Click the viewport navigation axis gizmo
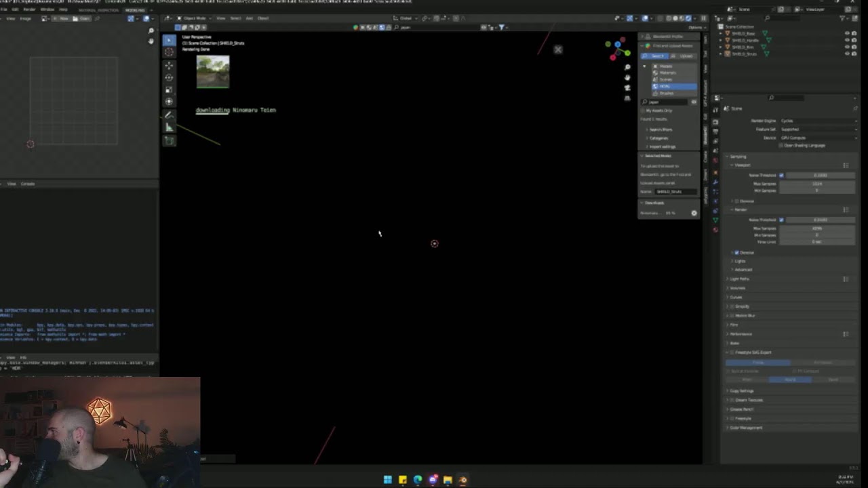 pyautogui.click(x=618, y=49)
